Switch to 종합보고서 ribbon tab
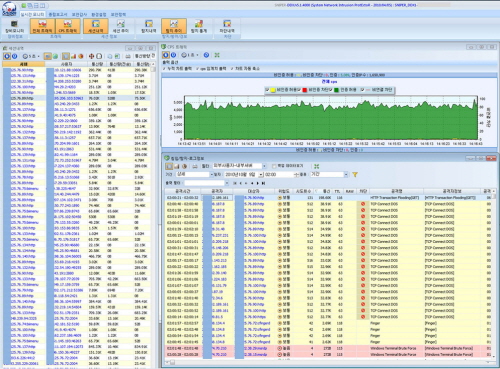The height and width of the screenshot is (369, 500). (58, 14)
